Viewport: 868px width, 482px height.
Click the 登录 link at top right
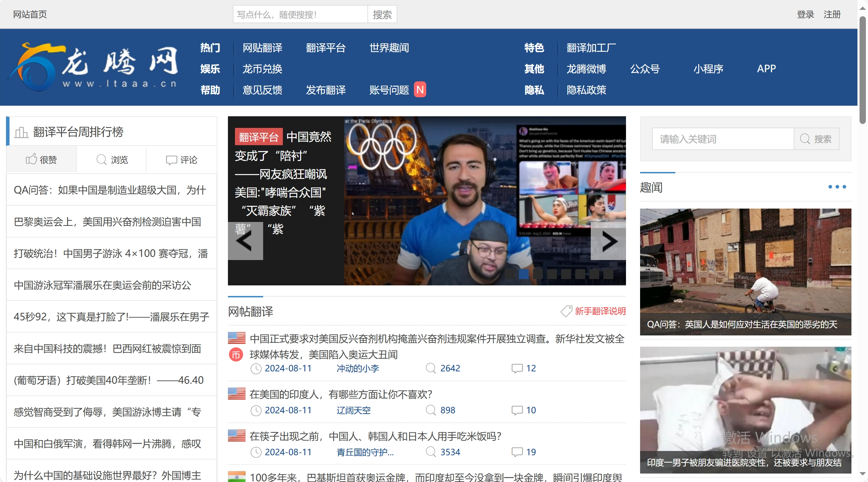click(805, 14)
